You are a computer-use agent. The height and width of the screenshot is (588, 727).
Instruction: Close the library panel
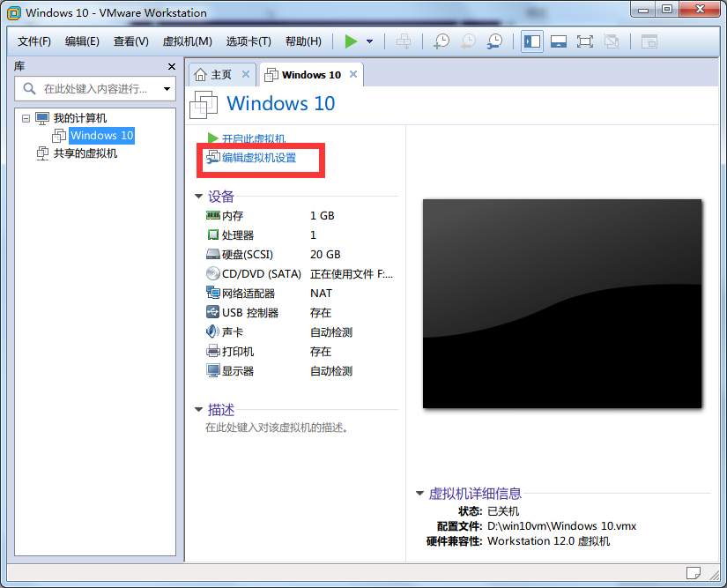(172, 67)
